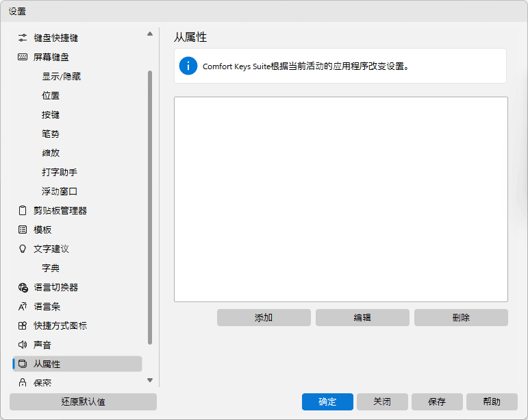Image resolution: width=528 pixels, height=420 pixels.
Task: Click the sidebar scroll-down arrow
Action: pos(150,380)
